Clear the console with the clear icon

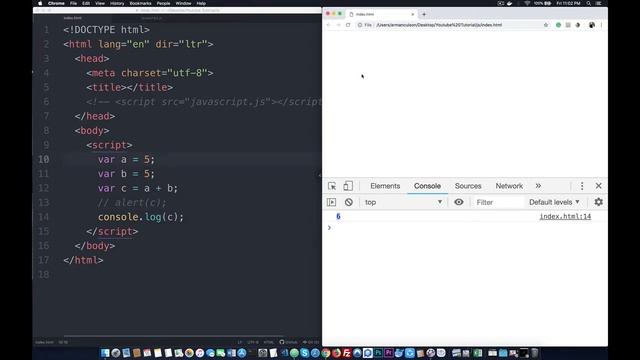click(349, 202)
